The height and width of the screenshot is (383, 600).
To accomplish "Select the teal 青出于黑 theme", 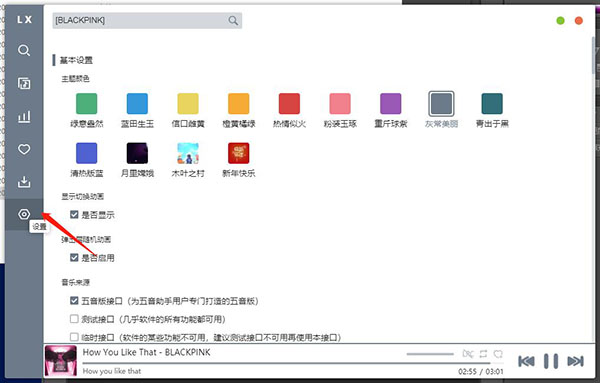I will (x=492, y=104).
